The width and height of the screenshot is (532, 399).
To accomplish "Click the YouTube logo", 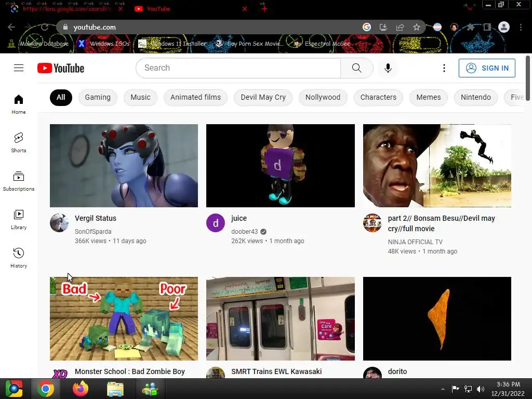I will 61,68.
